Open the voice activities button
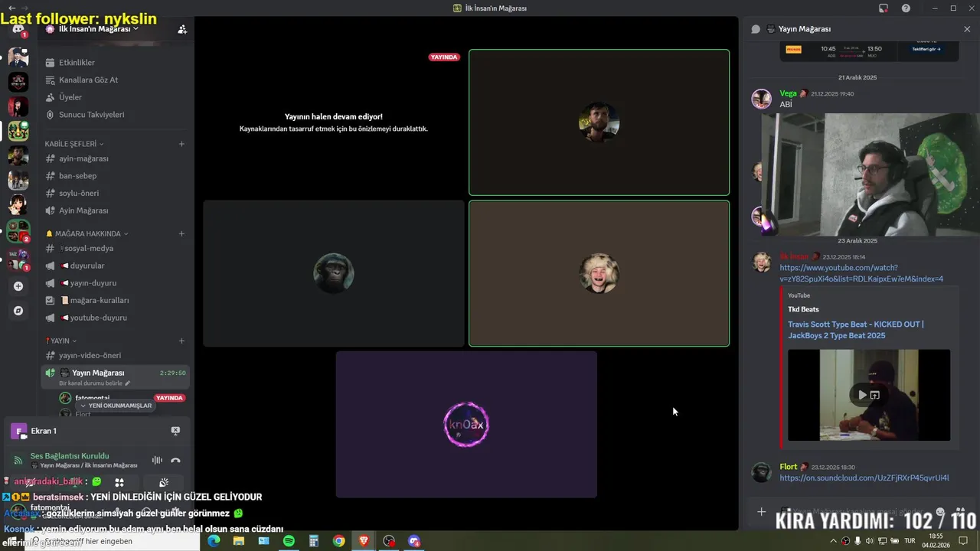This screenshot has width=980, height=551. tap(119, 482)
